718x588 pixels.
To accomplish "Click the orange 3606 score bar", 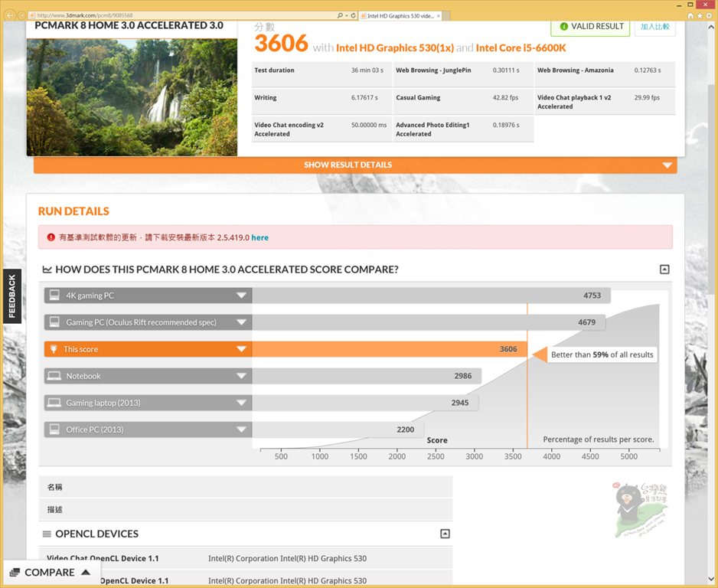I will click(390, 349).
